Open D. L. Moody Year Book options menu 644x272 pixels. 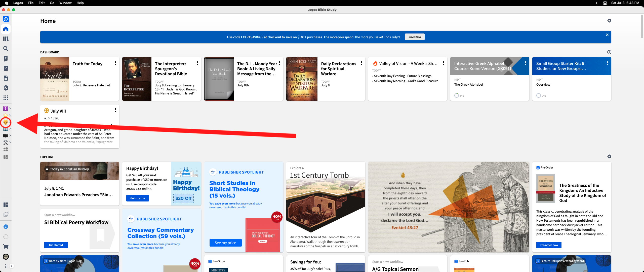(x=279, y=63)
